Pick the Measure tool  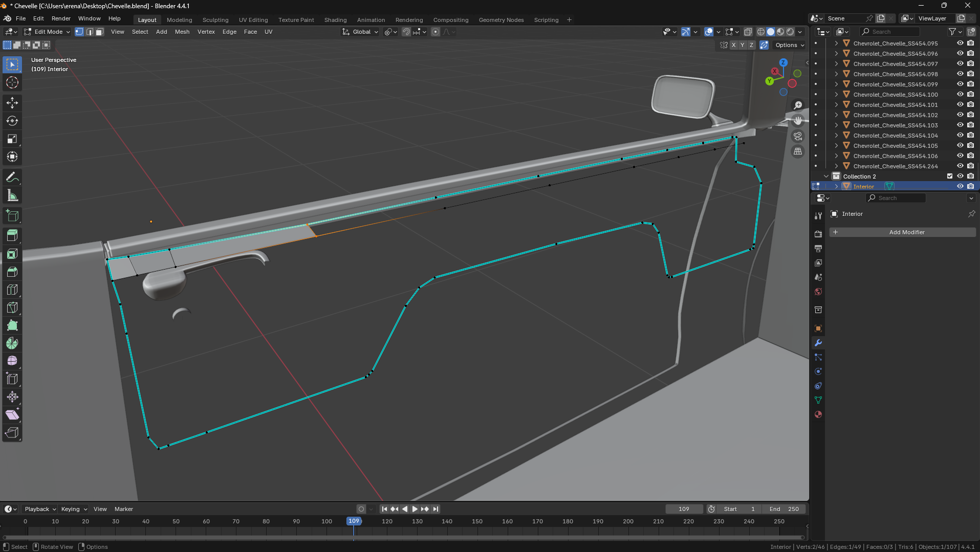12,195
